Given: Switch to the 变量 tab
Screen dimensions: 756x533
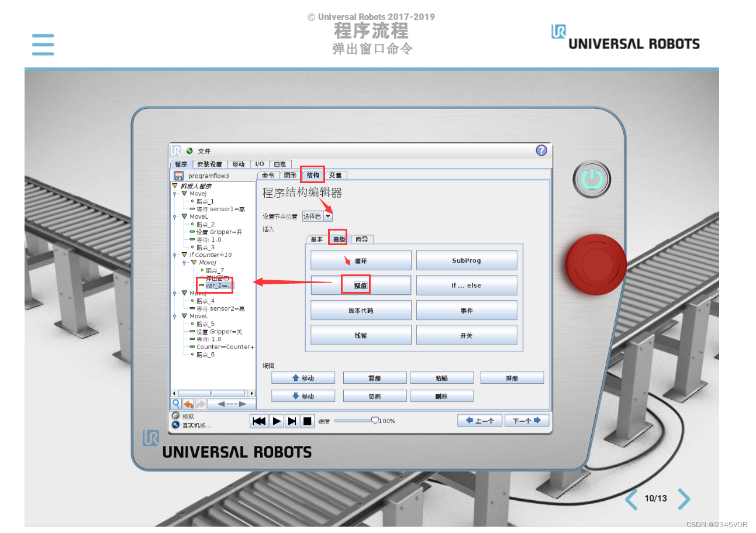Looking at the screenshot, I should coord(336,175).
